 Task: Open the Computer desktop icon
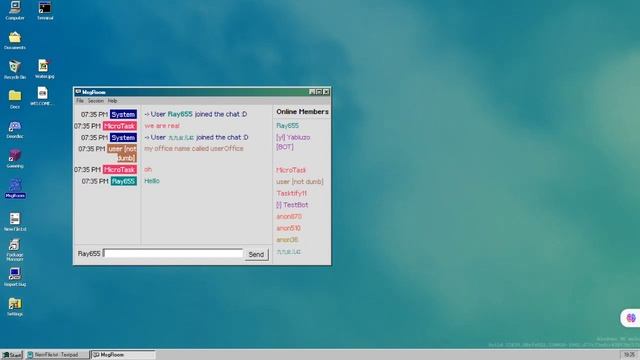(15, 10)
